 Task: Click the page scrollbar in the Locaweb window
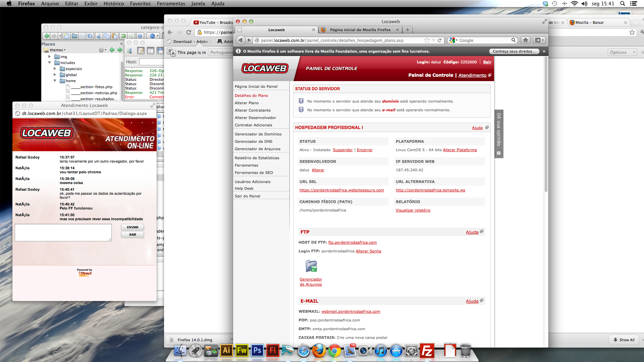point(546,124)
